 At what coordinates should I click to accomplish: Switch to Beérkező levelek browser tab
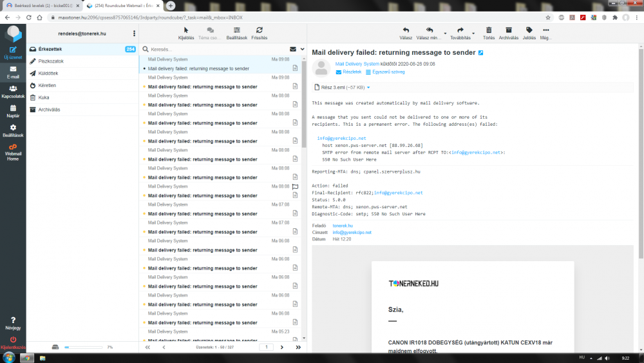pyautogui.click(x=43, y=6)
